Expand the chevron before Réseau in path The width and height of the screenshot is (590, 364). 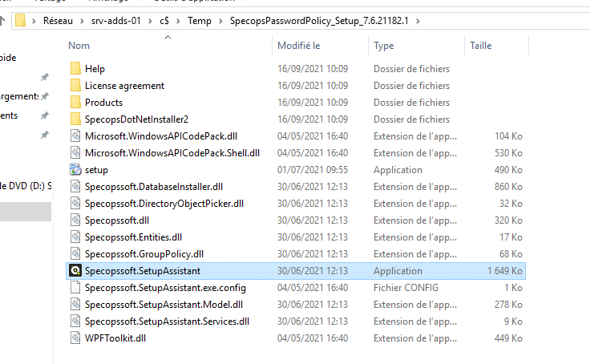pyautogui.click(x=34, y=21)
